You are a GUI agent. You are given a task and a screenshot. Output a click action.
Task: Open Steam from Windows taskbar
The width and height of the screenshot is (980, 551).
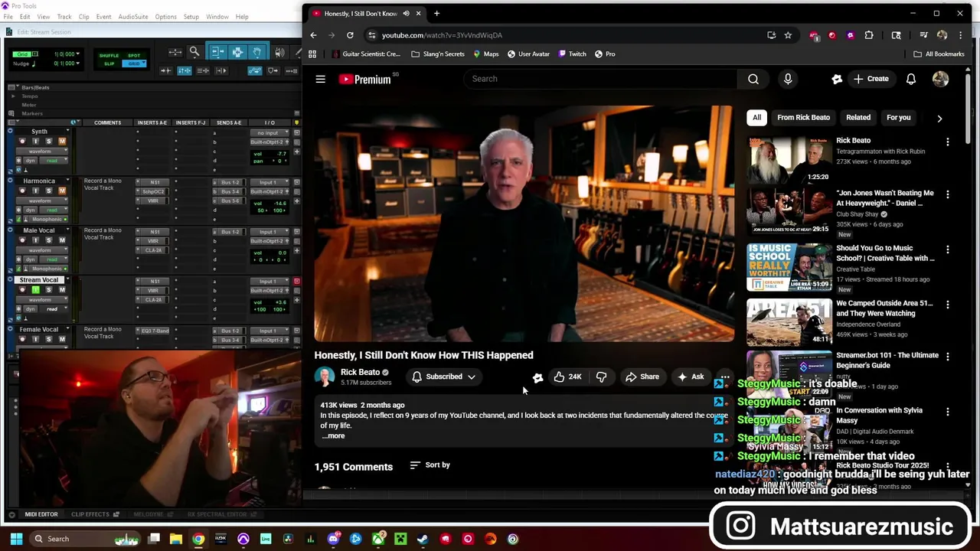(423, 539)
